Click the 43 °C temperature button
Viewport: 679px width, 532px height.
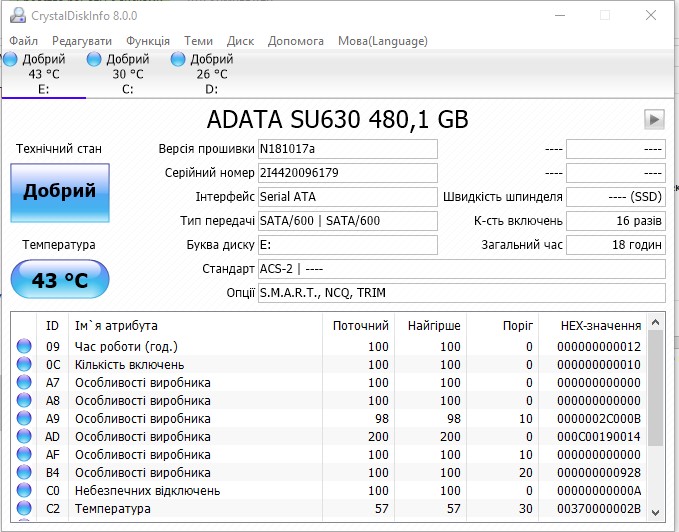pos(60,279)
